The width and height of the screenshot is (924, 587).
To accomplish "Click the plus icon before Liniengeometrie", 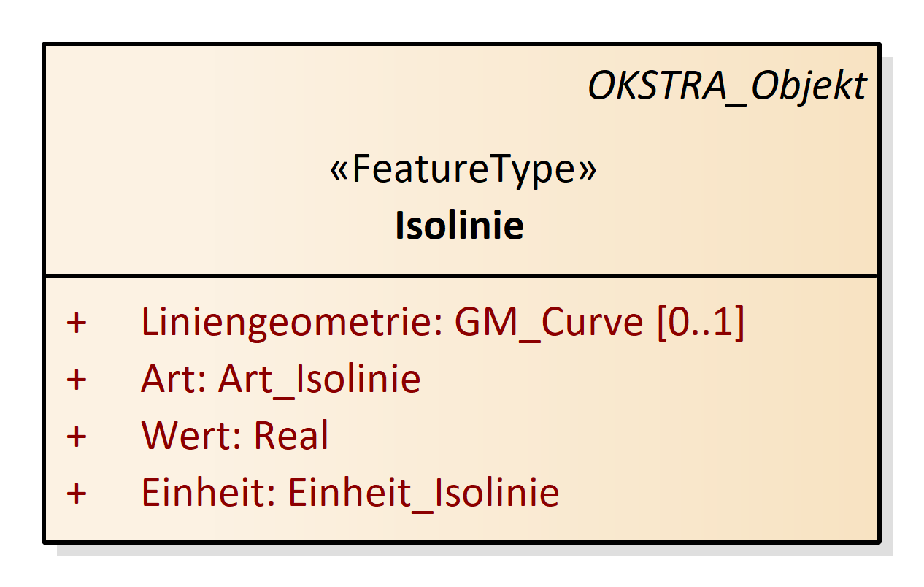I will click(x=77, y=323).
